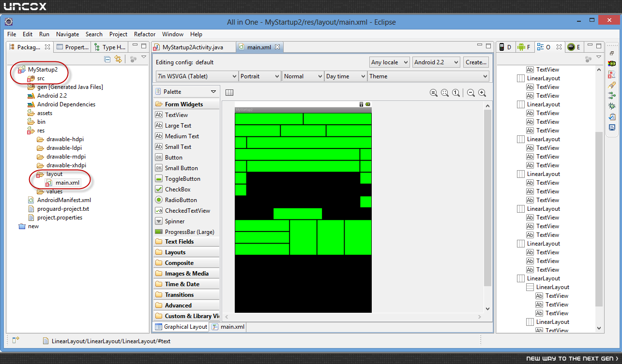Open the Android F tab in right panel
This screenshot has width=622, height=364.
pyautogui.click(x=524, y=47)
